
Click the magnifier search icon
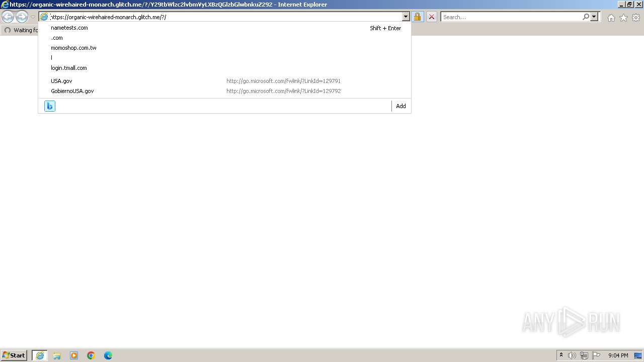coord(586,17)
